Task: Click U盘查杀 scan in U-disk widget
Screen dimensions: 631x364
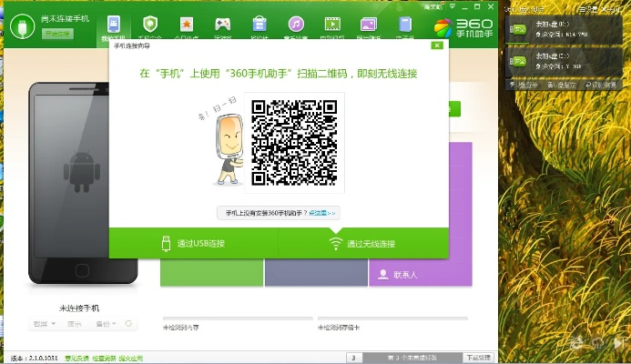Action: coord(524,85)
